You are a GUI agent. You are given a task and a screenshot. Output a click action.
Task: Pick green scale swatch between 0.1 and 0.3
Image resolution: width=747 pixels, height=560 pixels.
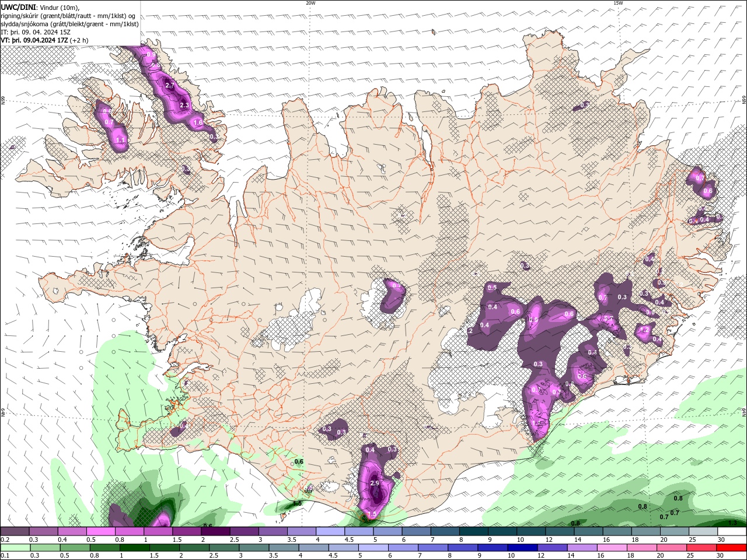pos(15,548)
